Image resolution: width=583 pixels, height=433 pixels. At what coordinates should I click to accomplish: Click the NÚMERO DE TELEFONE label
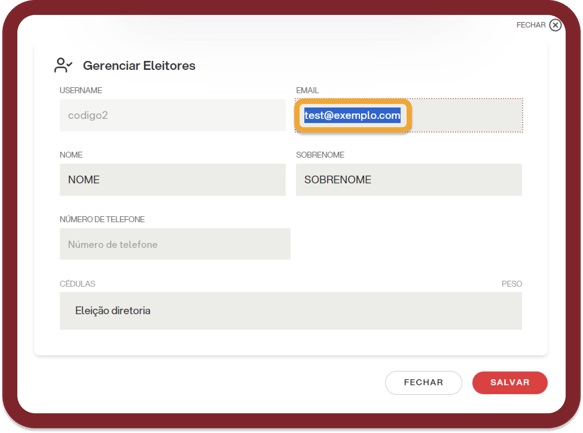[102, 219]
